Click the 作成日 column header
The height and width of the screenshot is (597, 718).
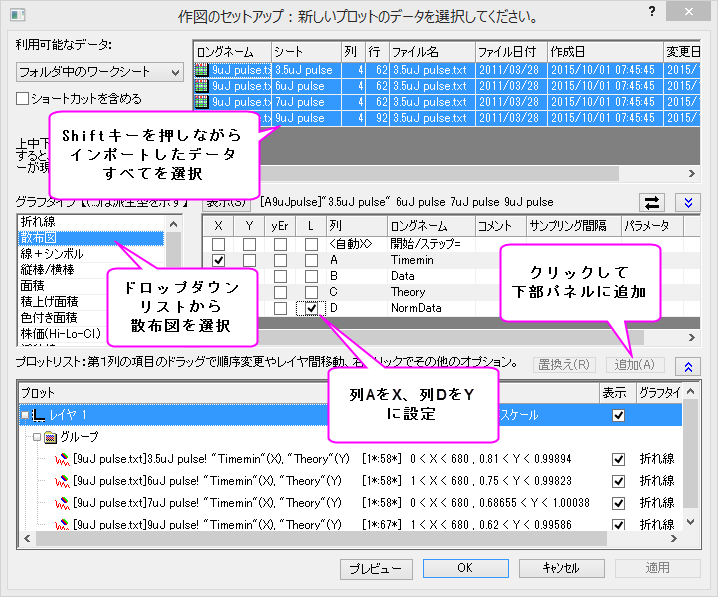pos(605,52)
